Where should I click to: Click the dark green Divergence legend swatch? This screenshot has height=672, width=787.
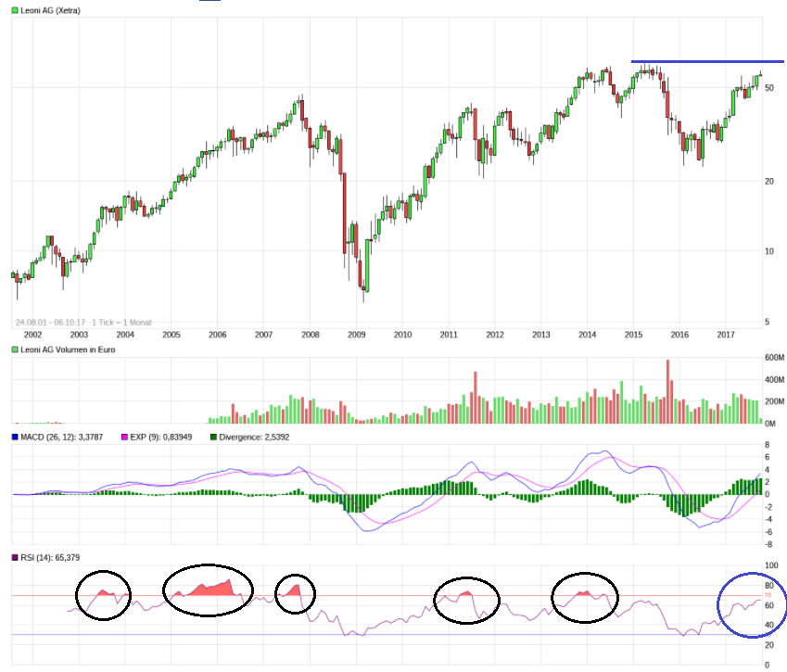point(213,437)
